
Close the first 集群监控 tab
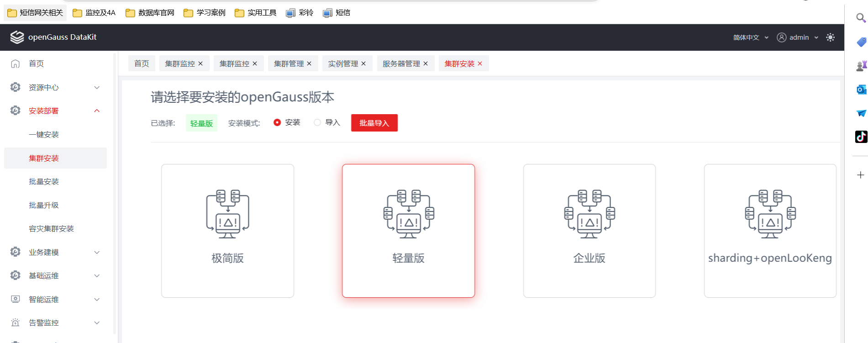click(x=200, y=63)
